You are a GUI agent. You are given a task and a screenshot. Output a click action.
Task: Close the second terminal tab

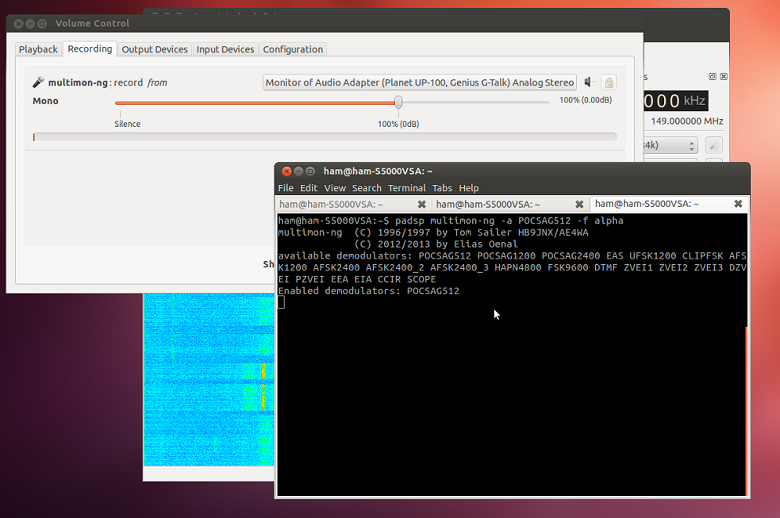pos(579,204)
